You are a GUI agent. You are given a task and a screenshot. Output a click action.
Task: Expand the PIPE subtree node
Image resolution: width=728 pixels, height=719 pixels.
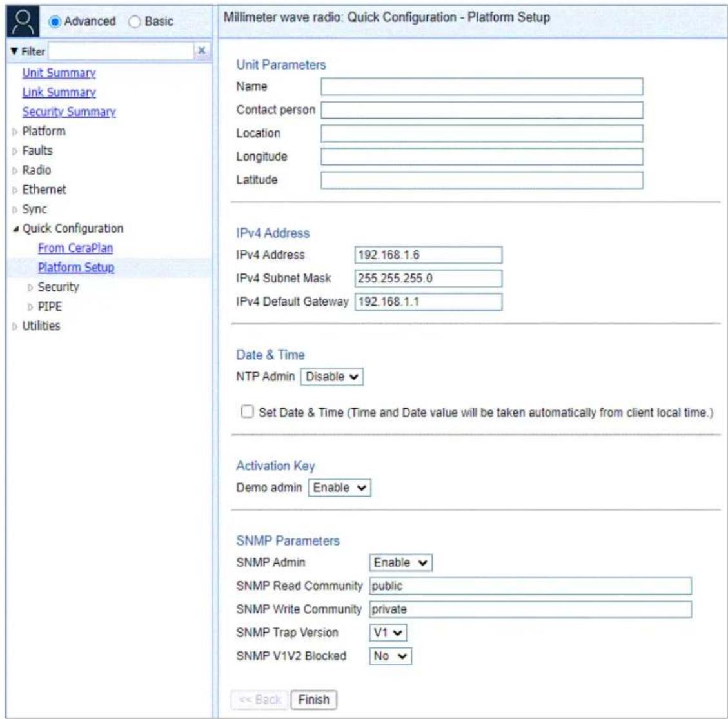pos(30,308)
